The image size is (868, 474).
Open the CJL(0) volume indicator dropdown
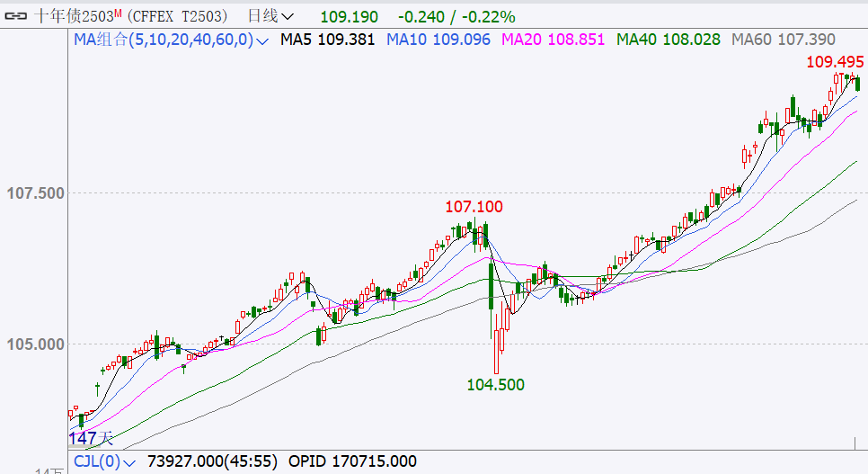click(x=104, y=461)
